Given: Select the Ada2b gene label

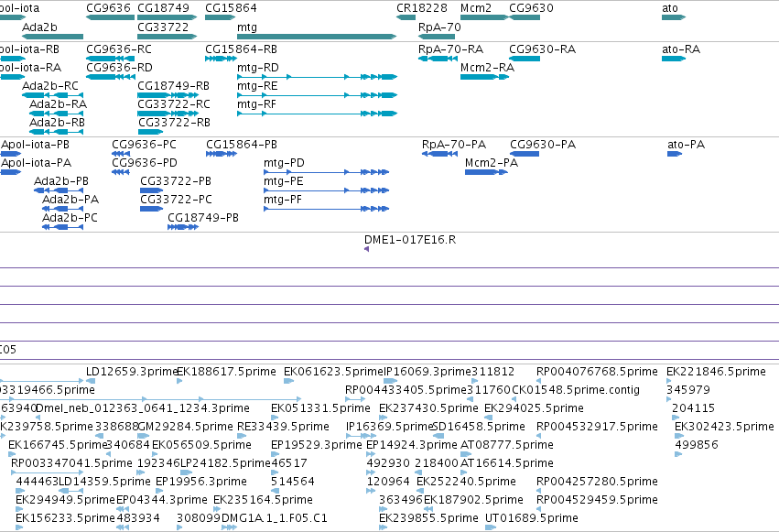Looking at the screenshot, I should pos(39,27).
